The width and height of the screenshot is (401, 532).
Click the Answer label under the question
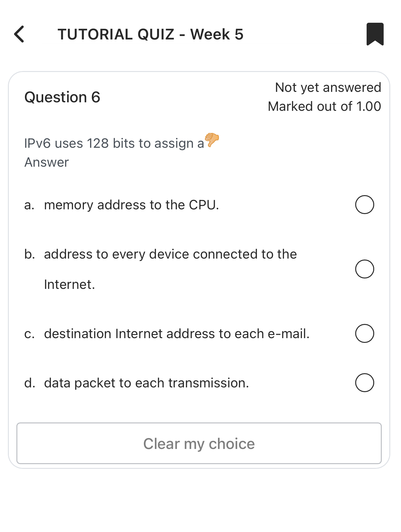click(46, 162)
